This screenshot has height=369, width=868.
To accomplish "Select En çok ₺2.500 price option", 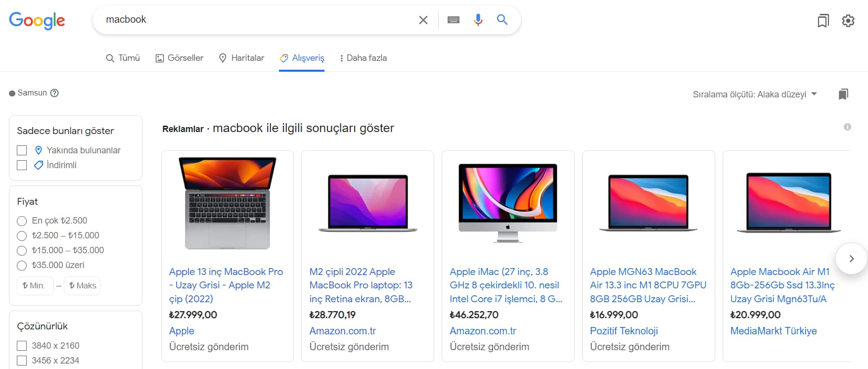I will 22,221.
